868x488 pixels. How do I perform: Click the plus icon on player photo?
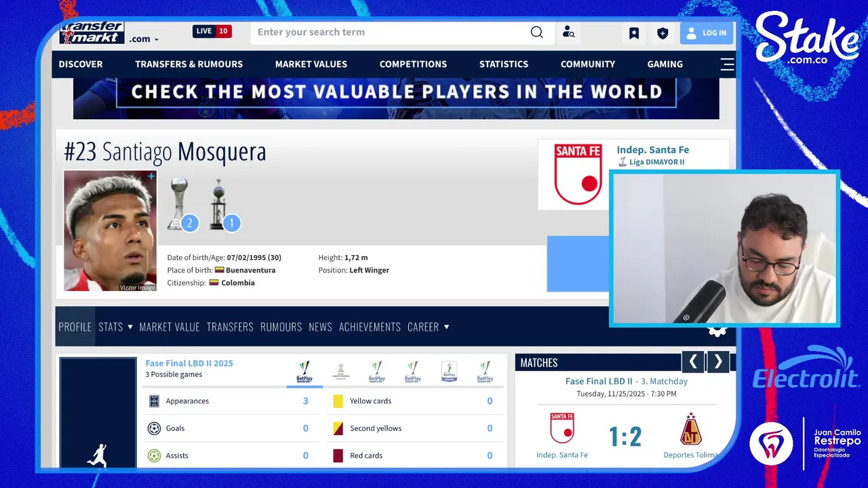tap(151, 176)
